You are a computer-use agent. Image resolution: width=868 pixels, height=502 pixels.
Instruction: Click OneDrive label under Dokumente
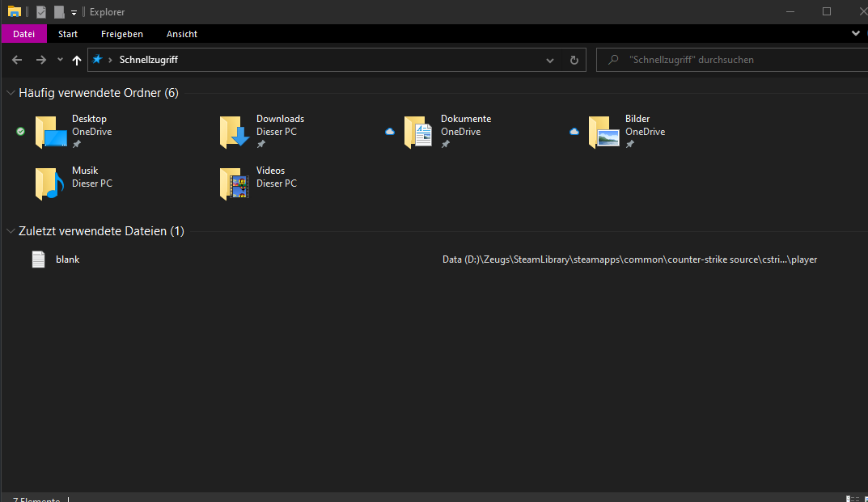[460, 132]
